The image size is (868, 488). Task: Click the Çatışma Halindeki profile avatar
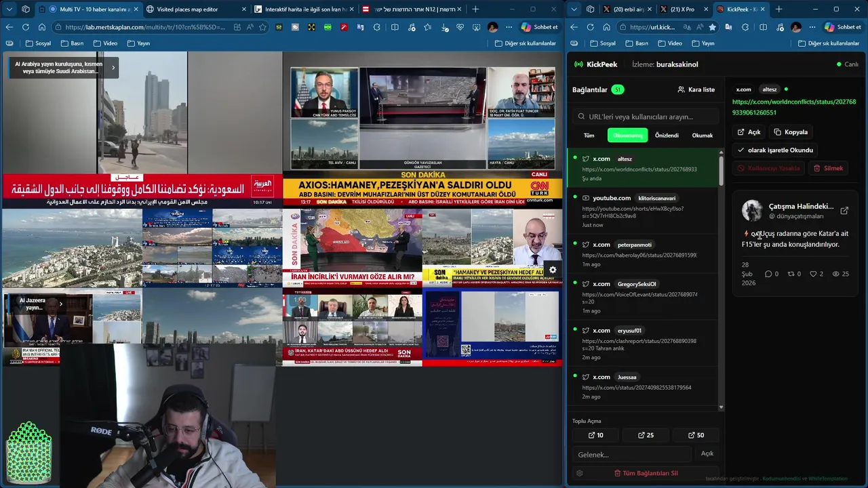[752, 211]
